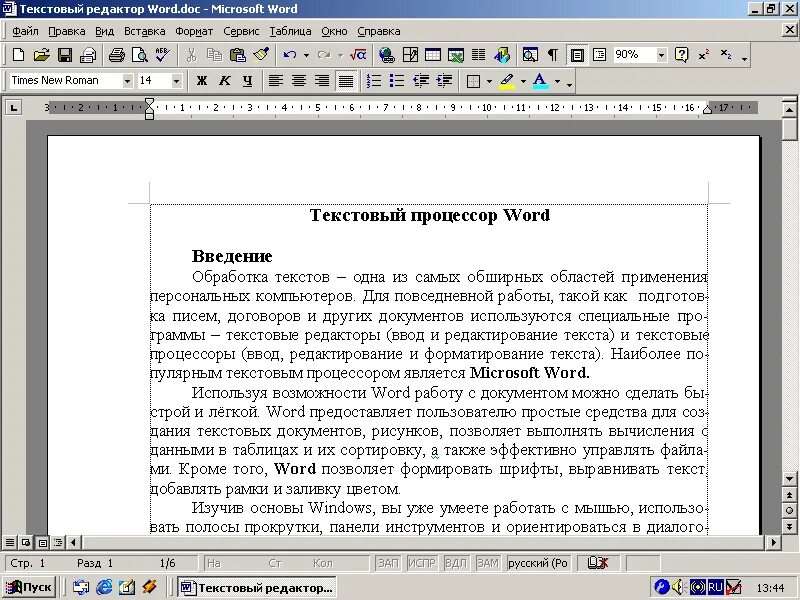Open the Вставка menu
The height and width of the screenshot is (600, 800).
[x=145, y=31]
